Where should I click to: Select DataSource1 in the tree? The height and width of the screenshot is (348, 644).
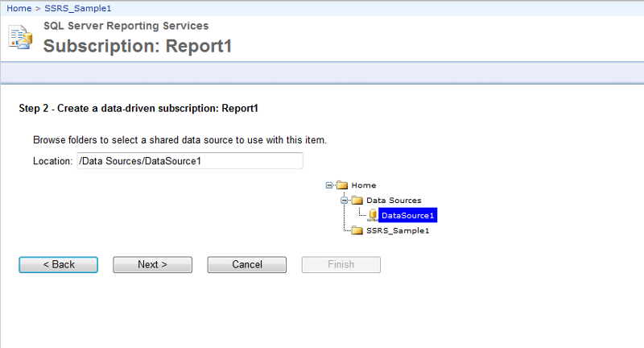pyautogui.click(x=408, y=215)
